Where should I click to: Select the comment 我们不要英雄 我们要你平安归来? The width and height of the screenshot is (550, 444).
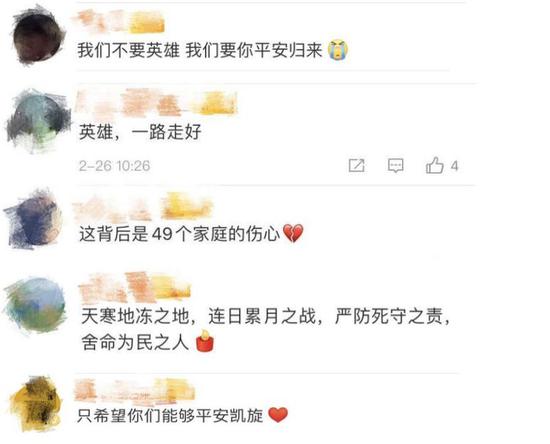[213, 50]
